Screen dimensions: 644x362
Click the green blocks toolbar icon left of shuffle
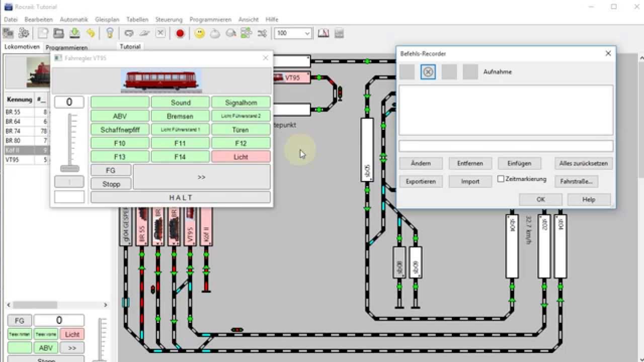[246, 33]
